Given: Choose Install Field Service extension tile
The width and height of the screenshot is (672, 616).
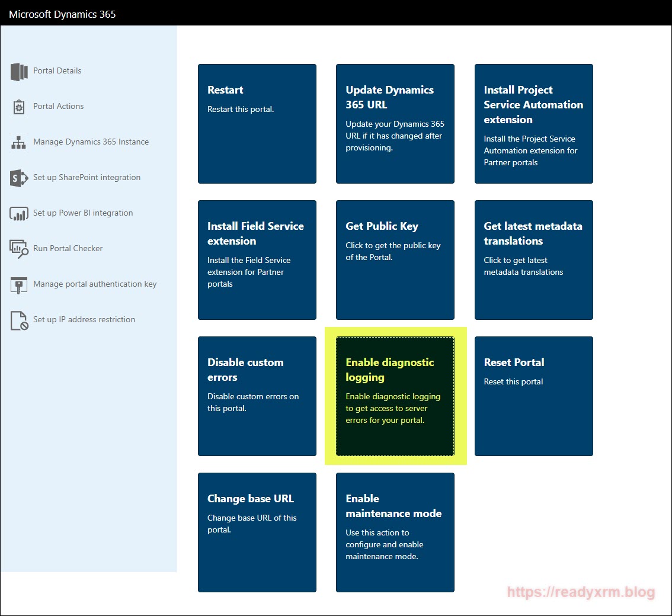Looking at the screenshot, I should click(x=257, y=260).
